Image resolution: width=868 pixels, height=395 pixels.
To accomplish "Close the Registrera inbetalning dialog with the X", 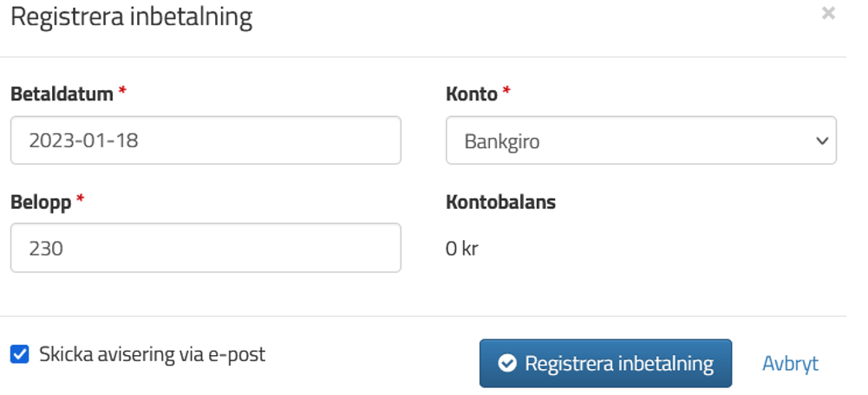I will coord(828,13).
